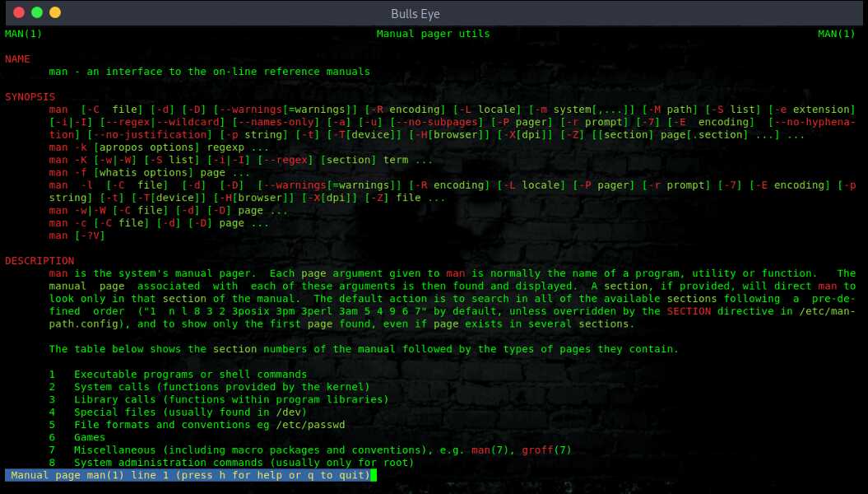Click the 'The table below shows the section numbers' sentence

click(364, 349)
